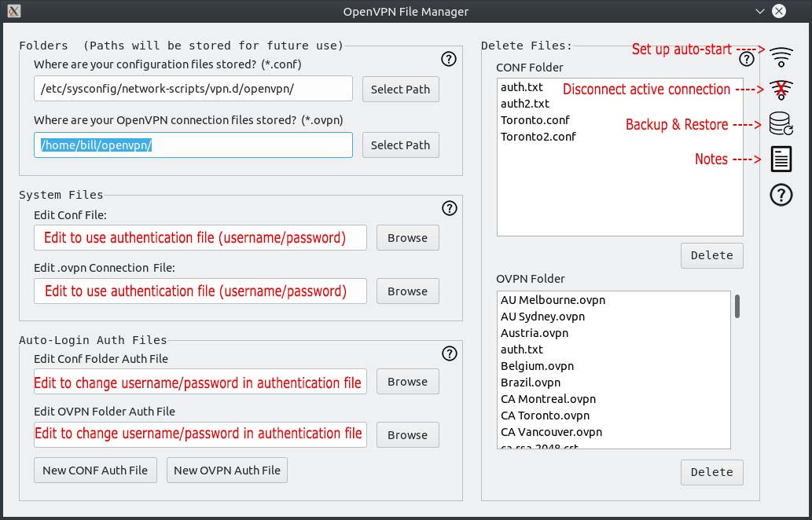Select Brazil.ovpn in OVPN list
This screenshot has height=520, width=812.
614,383
